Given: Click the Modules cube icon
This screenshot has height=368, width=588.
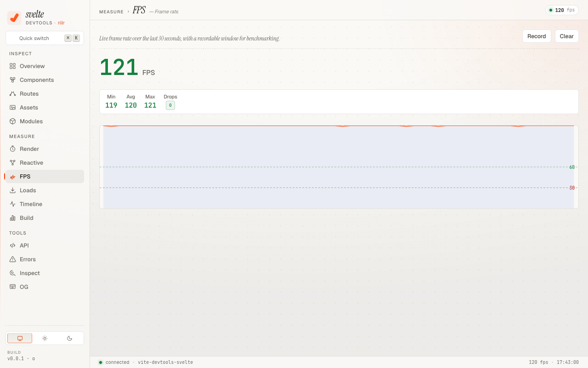Looking at the screenshot, I should click(x=13, y=121).
